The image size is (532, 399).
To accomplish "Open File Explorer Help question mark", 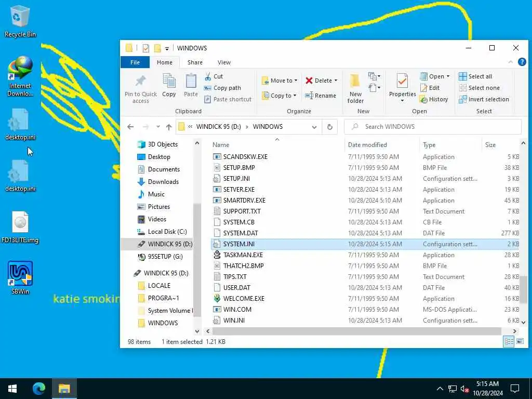I will click(x=522, y=62).
